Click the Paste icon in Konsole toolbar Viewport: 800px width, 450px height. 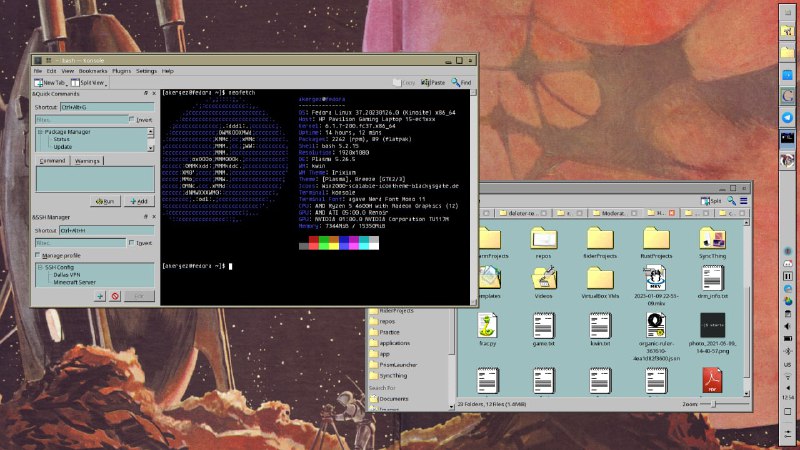click(433, 82)
